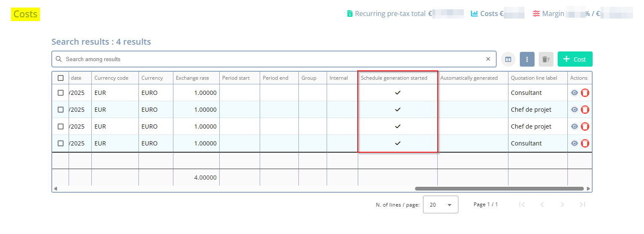Add a new Cost
Viewport: 644px width, 234px height.
(575, 59)
